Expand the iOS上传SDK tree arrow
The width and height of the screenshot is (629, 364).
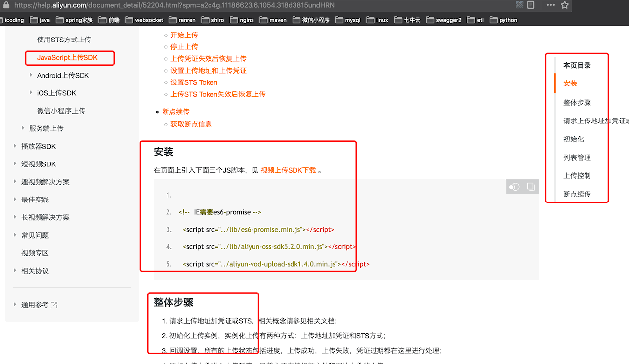[x=31, y=93]
